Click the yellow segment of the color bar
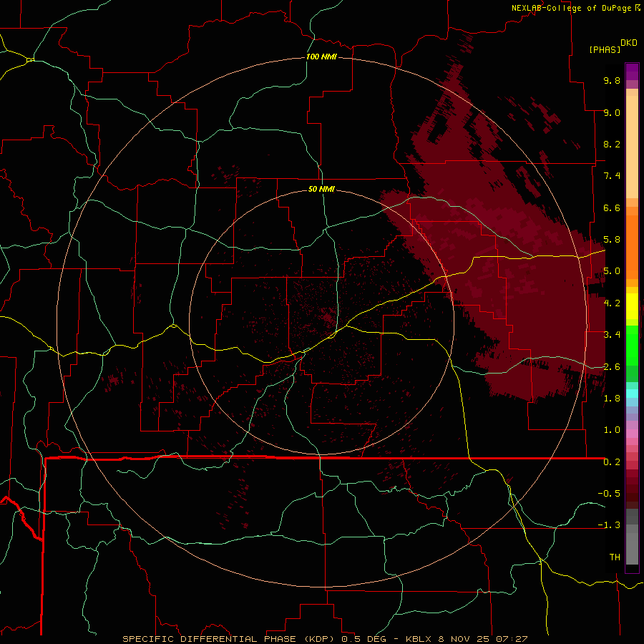This screenshot has width=644, height=644. 632,306
